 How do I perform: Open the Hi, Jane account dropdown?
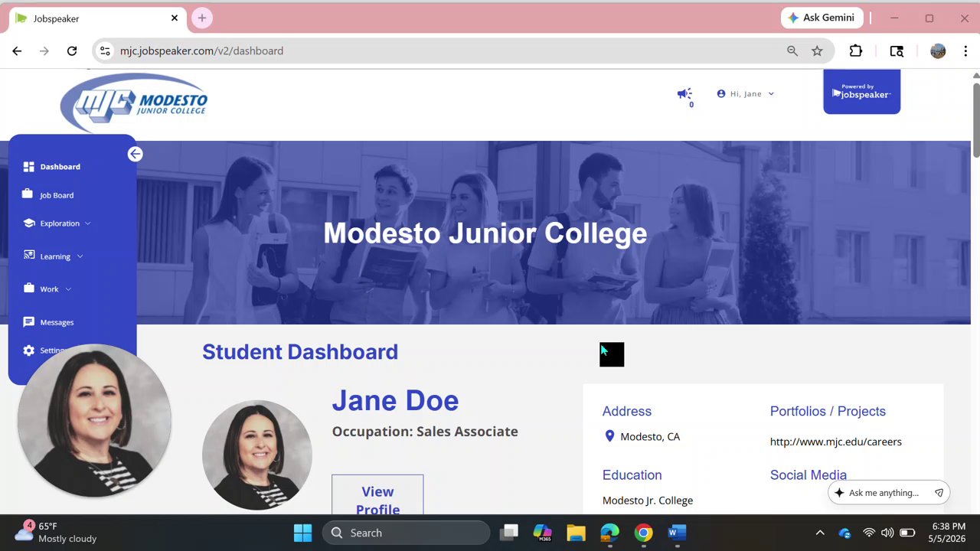point(746,93)
